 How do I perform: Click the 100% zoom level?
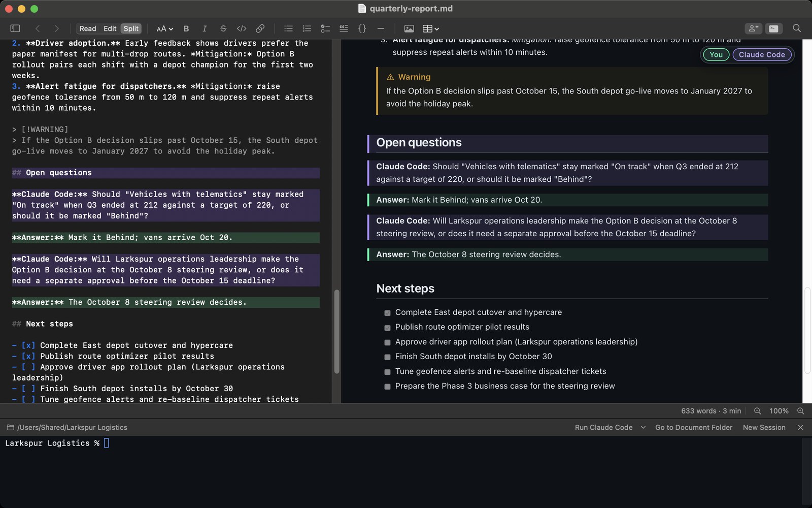[x=779, y=411]
